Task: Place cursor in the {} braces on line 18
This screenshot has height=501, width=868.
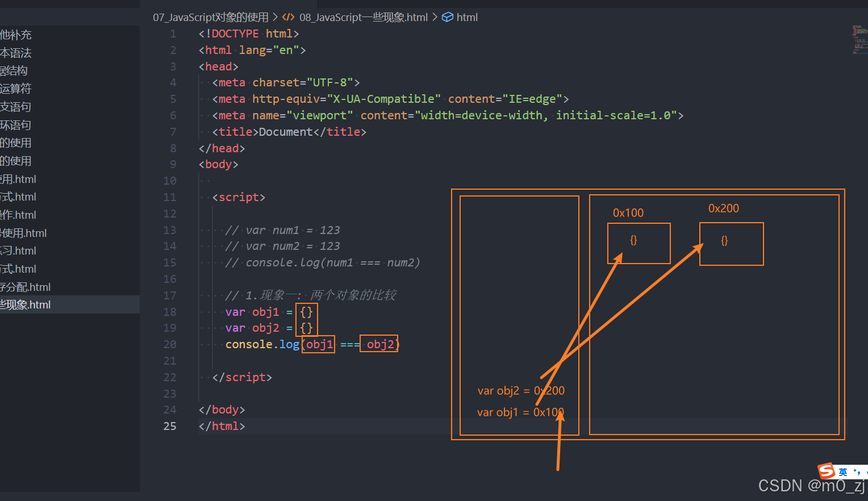Action: (x=306, y=311)
